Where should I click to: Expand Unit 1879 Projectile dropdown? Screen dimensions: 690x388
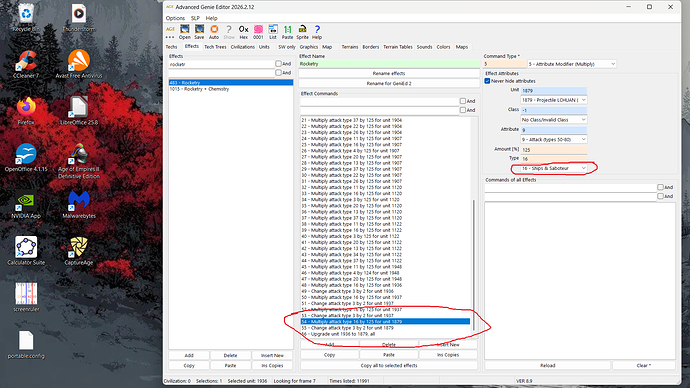pos(554,100)
